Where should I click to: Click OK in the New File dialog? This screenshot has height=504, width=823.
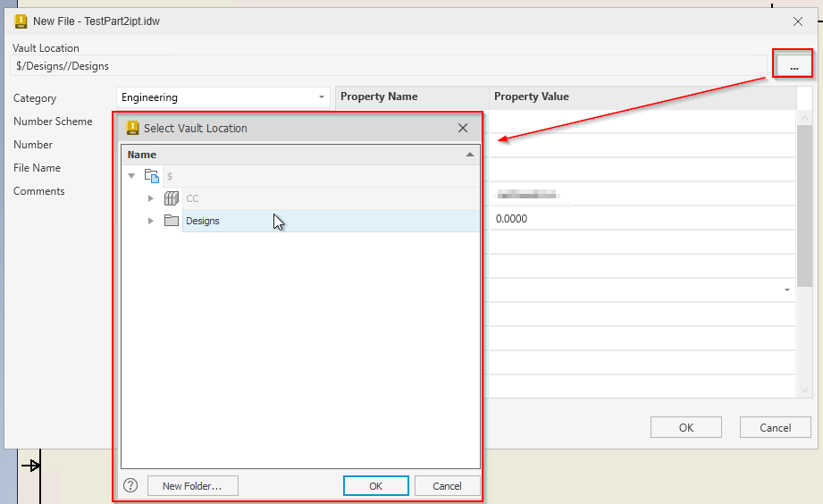click(x=686, y=427)
